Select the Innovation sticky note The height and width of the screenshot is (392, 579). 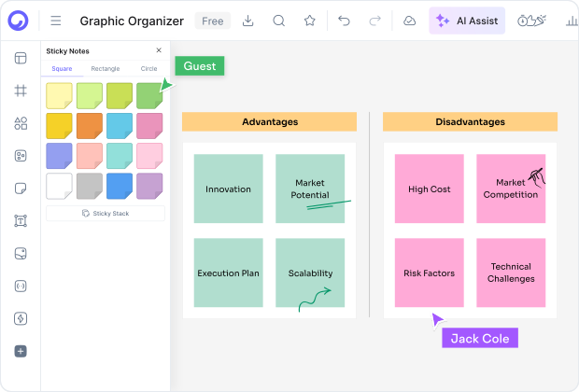tap(229, 189)
